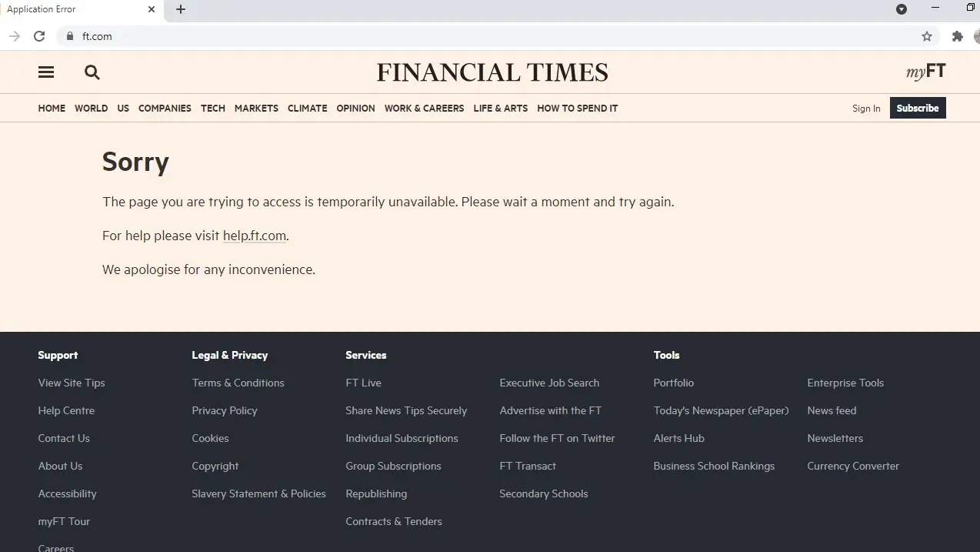Open the OPINION menu item
Viewport: 980px width, 552px height.
point(355,109)
